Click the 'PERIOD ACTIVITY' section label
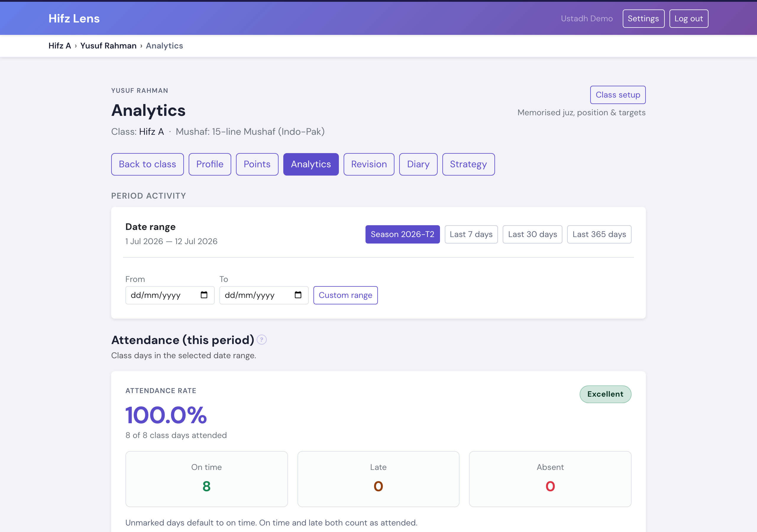The width and height of the screenshot is (757, 532). coord(148,196)
